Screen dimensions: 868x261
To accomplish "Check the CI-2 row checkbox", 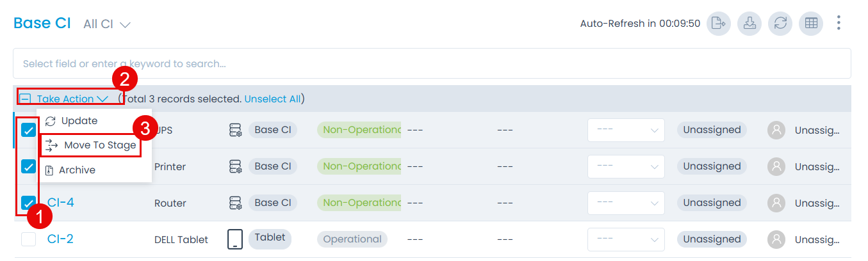I will (29, 239).
